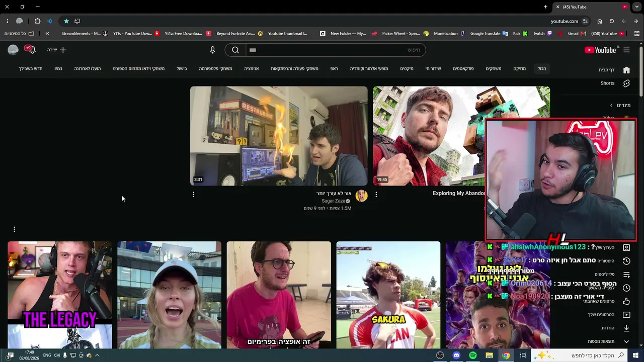This screenshot has height=362, width=644.
Task: Open YouTube notifications bell
Action: (x=31, y=50)
